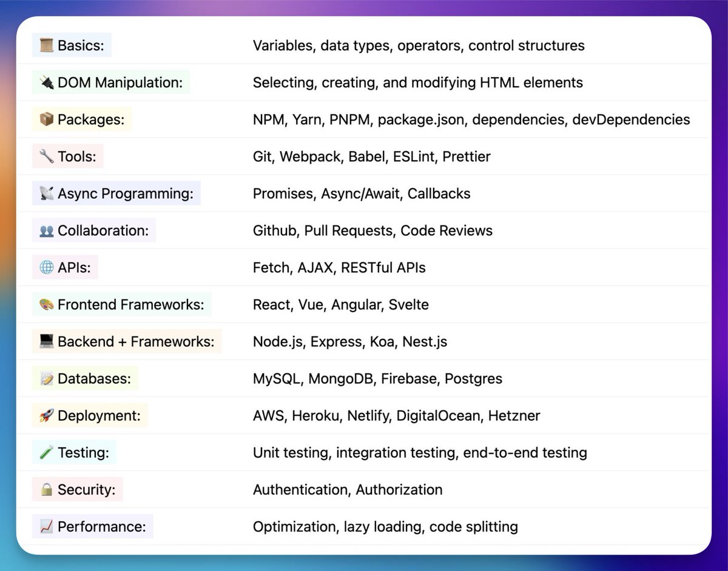The width and height of the screenshot is (728, 571).
Task: Click the globe icon beside APIs
Action: pos(45,267)
